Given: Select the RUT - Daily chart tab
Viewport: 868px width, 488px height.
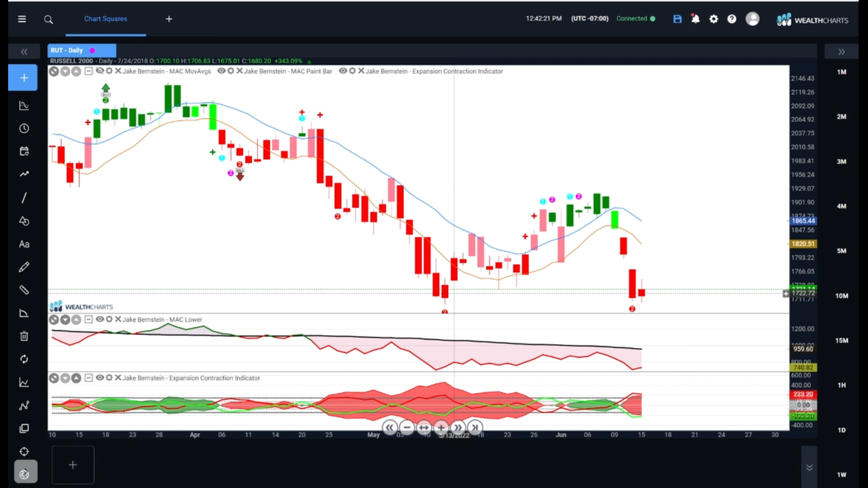Looking at the screenshot, I should tap(82, 51).
